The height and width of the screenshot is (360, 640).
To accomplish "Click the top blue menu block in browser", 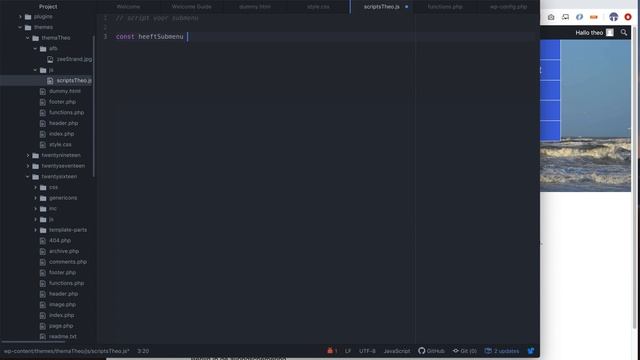I will pyautogui.click(x=550, y=49).
